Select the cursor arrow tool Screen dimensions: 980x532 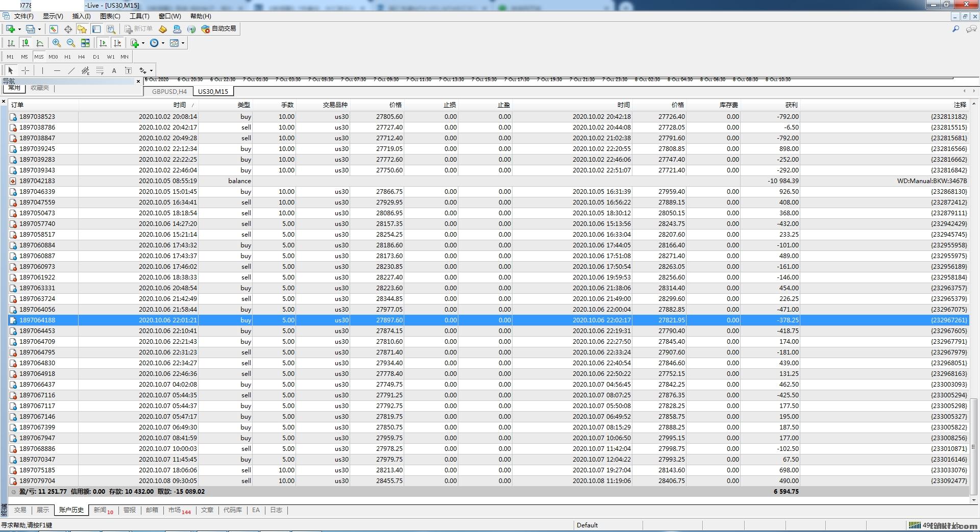click(x=11, y=71)
